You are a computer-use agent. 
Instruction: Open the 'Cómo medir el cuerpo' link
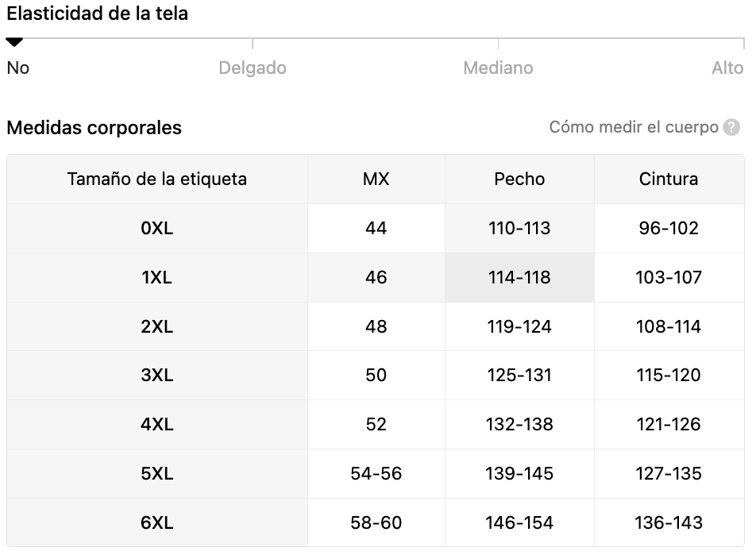634,127
